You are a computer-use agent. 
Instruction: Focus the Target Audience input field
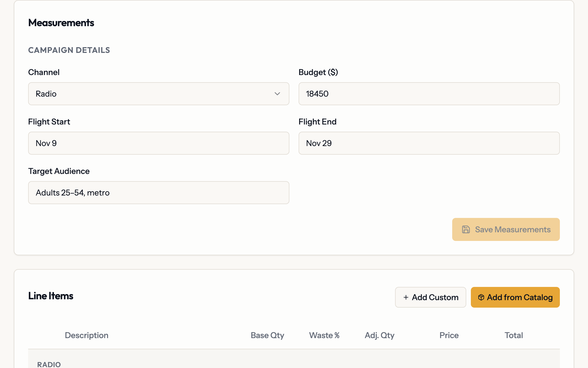[158, 193]
